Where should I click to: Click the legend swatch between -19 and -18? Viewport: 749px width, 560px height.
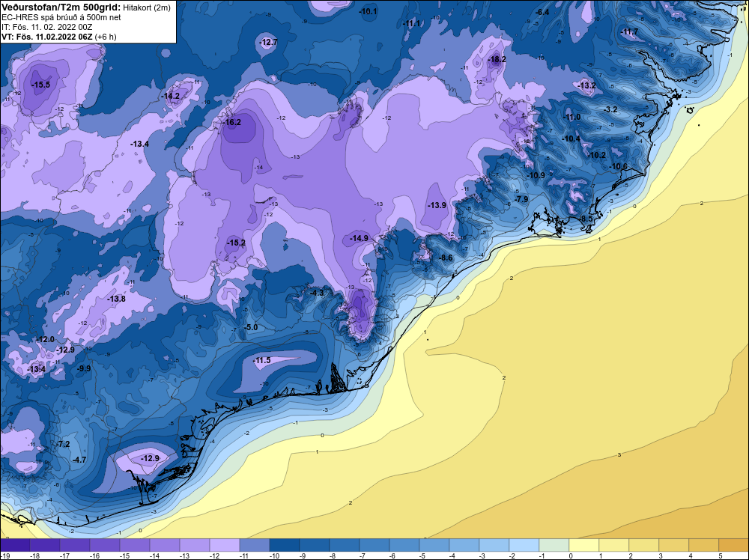point(15,545)
